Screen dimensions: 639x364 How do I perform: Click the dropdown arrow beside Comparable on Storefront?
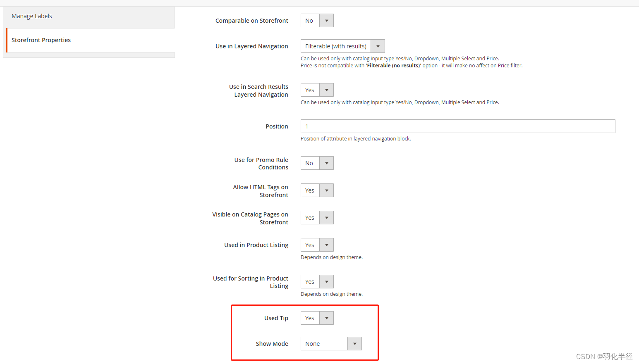click(x=326, y=20)
